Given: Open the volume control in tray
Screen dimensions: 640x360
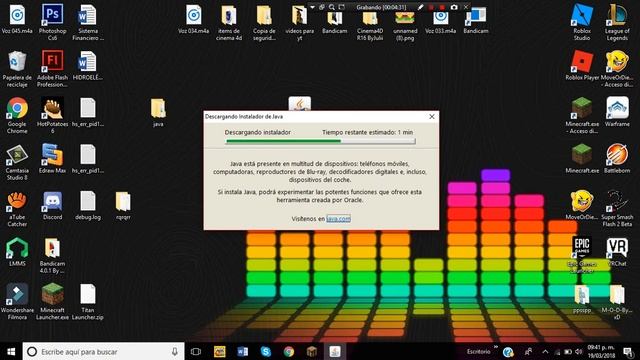Looking at the screenshot, I should (x=578, y=351).
